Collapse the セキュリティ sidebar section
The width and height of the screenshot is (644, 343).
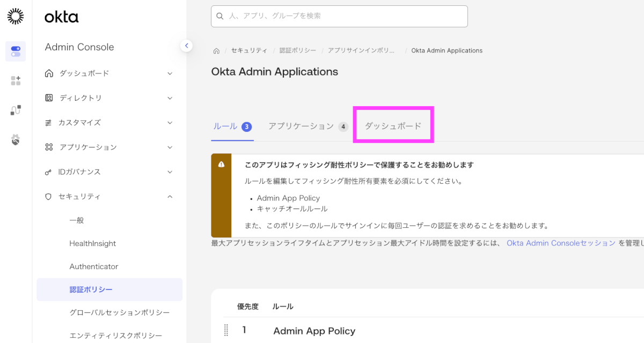(x=170, y=197)
